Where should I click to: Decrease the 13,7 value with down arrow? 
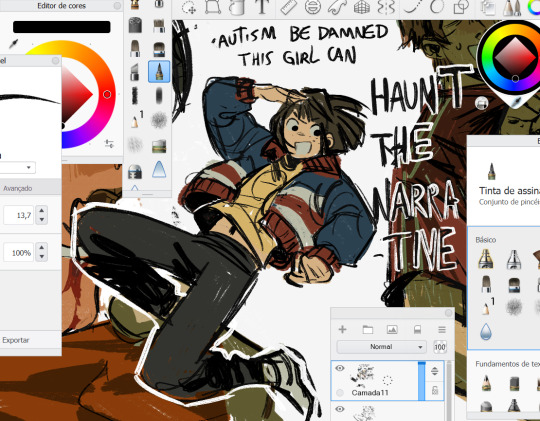tap(42, 219)
